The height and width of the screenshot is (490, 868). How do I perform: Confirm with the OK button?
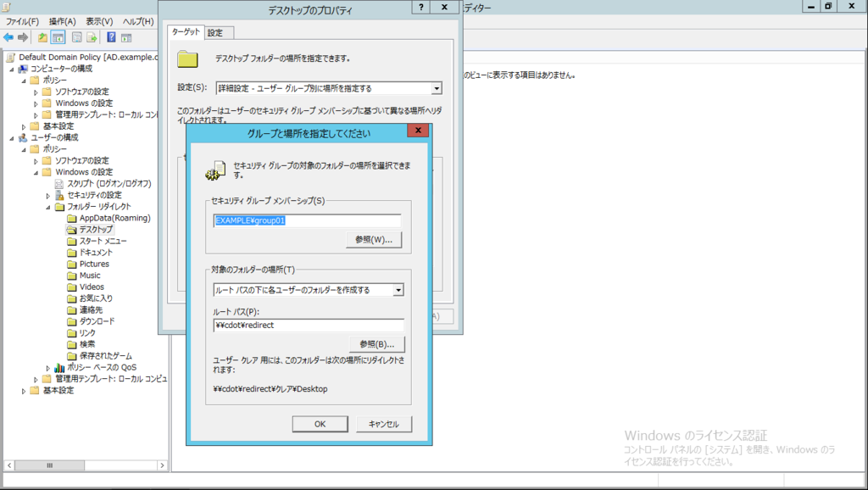[x=320, y=424]
